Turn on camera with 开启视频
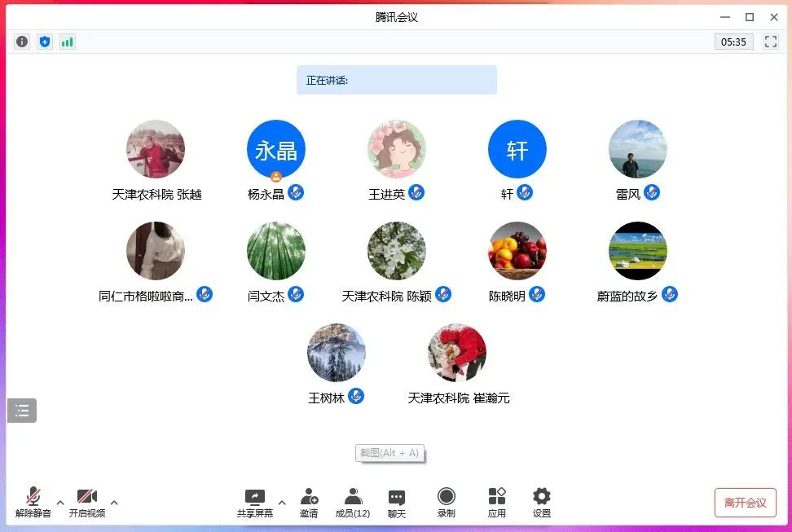Screen dimensions: 792x532 [87, 502]
